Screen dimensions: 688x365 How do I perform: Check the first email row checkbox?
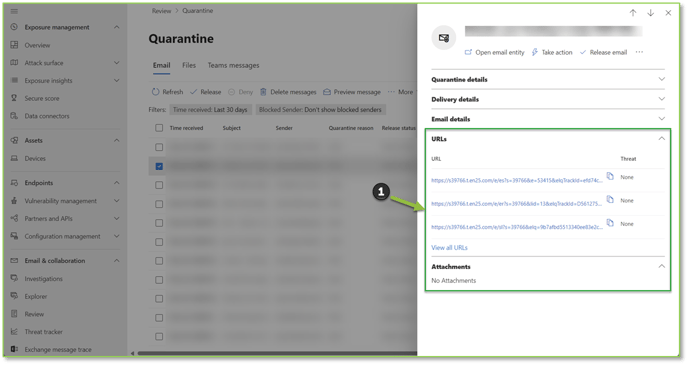tap(159, 147)
